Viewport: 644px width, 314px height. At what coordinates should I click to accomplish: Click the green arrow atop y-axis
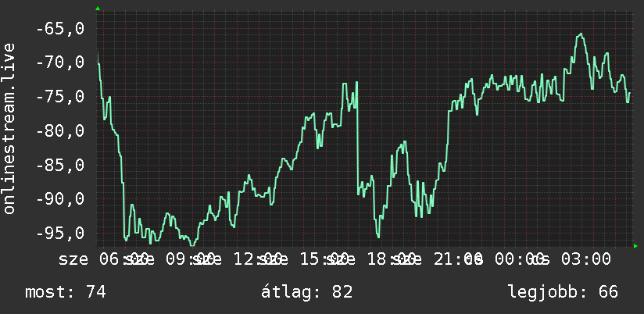[x=98, y=9]
